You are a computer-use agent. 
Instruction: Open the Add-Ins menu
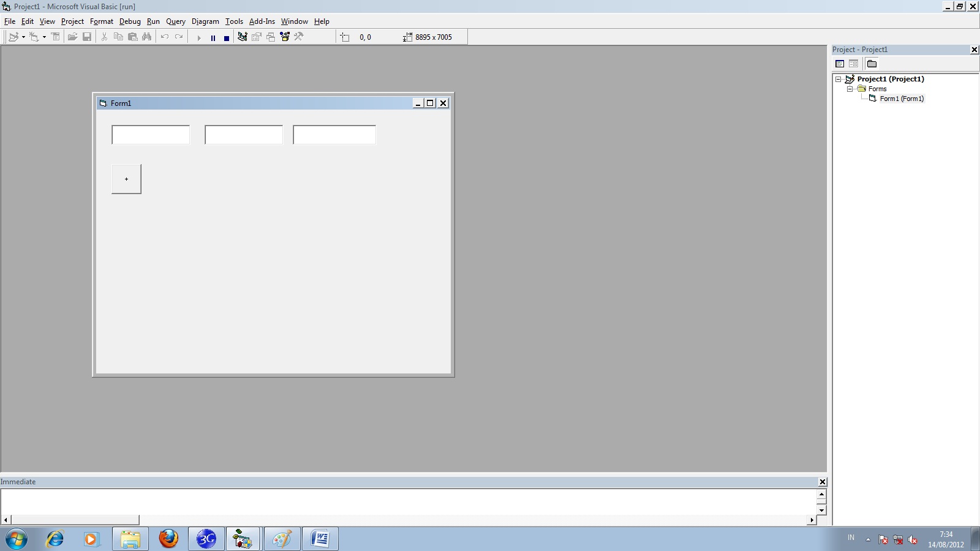(x=262, y=21)
